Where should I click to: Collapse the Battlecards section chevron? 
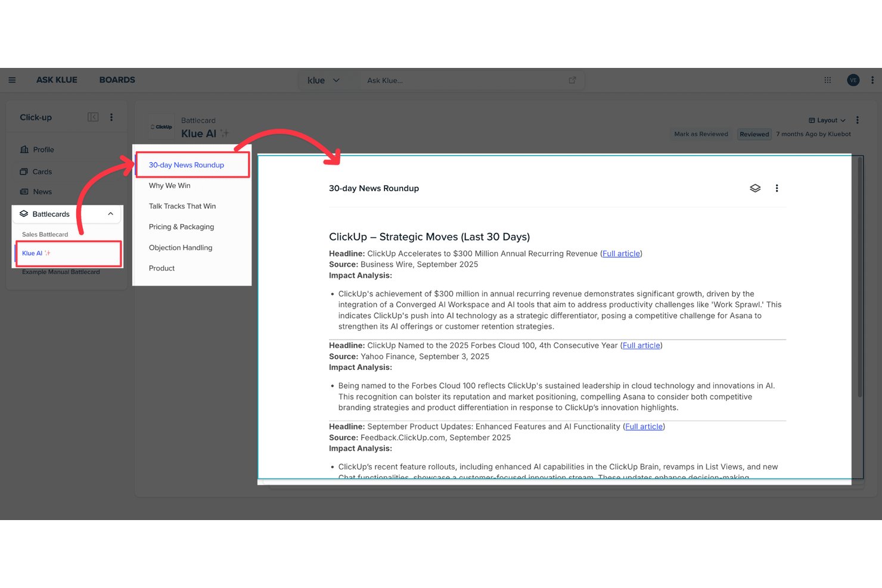tap(110, 214)
